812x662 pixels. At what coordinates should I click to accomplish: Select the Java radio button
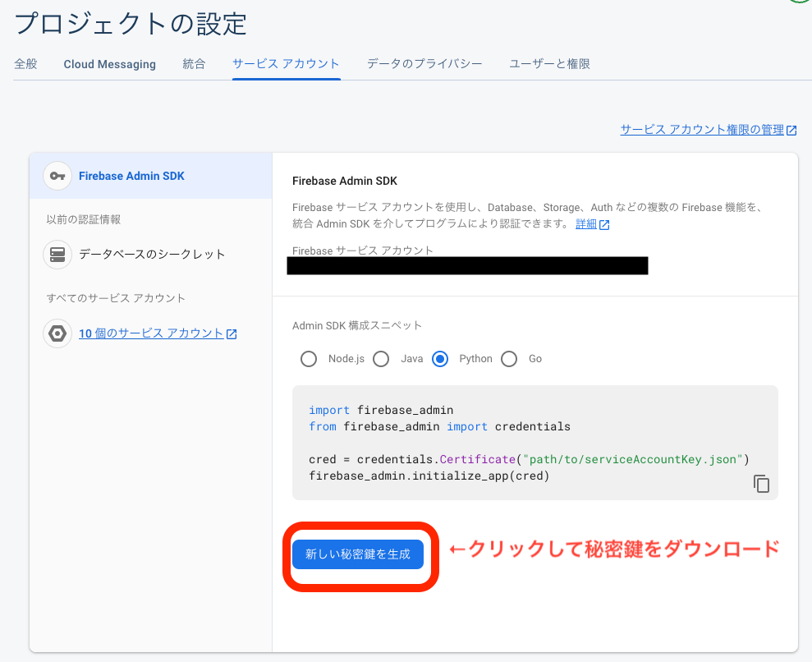381,359
